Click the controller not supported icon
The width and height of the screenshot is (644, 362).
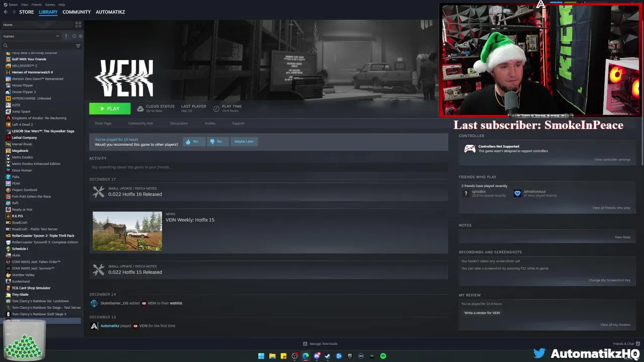point(469,148)
